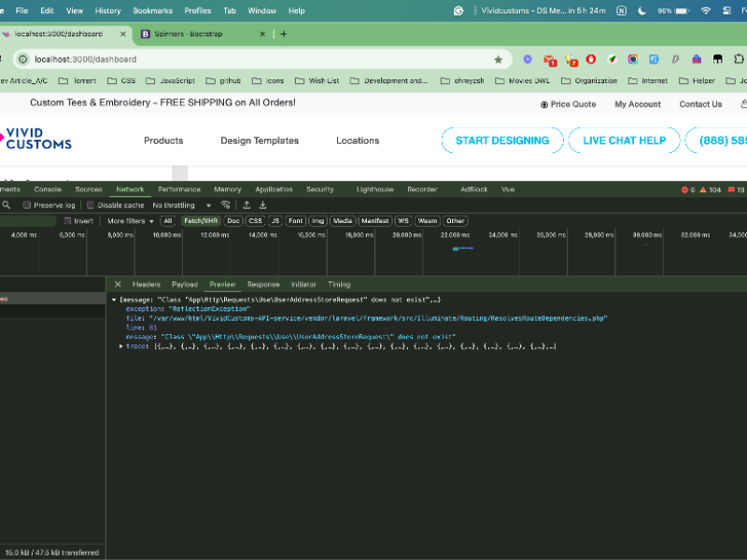Toggle the Disable cache checkbox
The width and height of the screenshot is (747, 560).
click(x=92, y=205)
